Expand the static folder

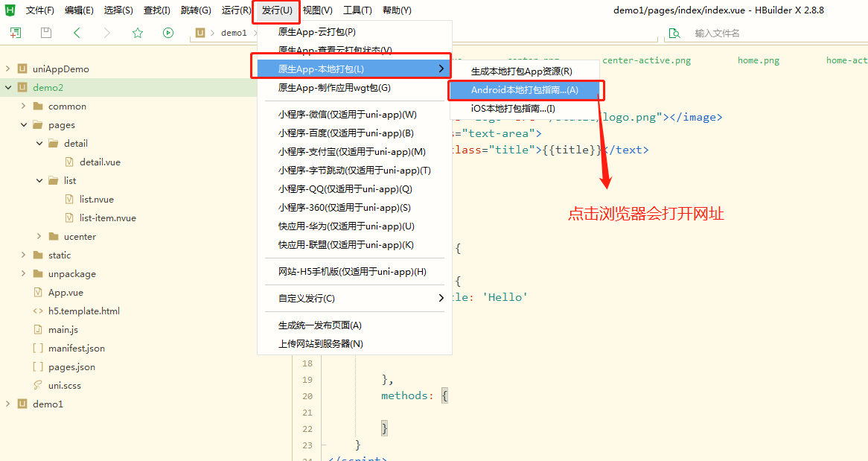pyautogui.click(x=23, y=255)
